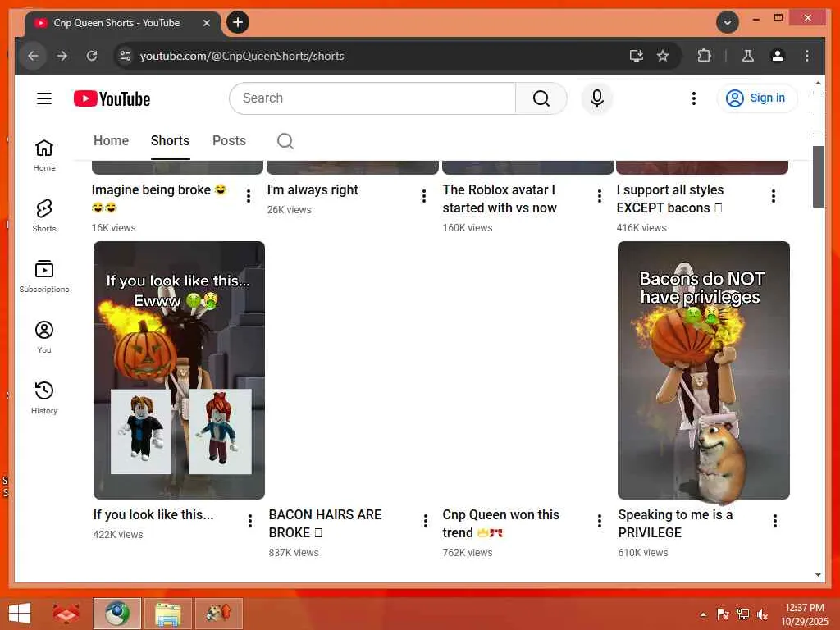840x630 pixels.
Task: Start voice search with the microphone
Action: pyautogui.click(x=597, y=98)
